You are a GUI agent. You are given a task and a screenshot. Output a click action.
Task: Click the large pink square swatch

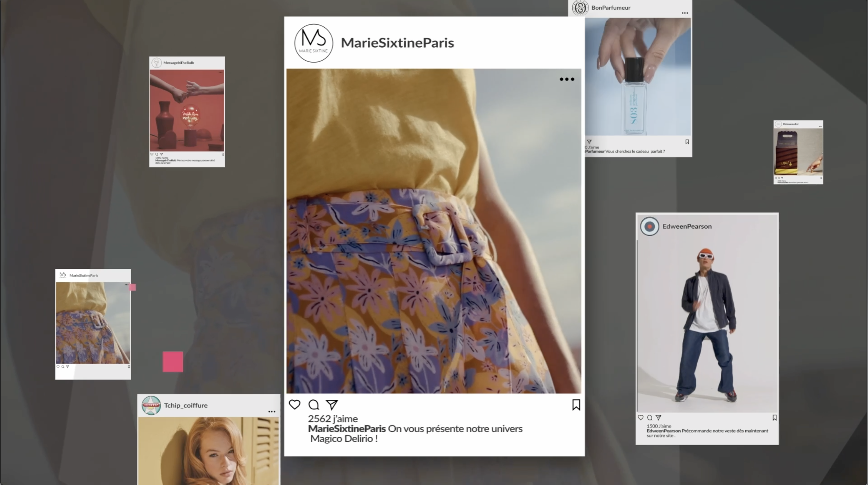[x=173, y=362]
